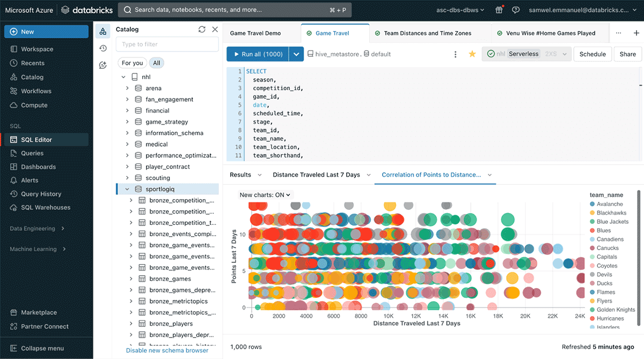The image size is (644, 359).
Task: Click Disable new schema browser link
Action: [167, 350]
